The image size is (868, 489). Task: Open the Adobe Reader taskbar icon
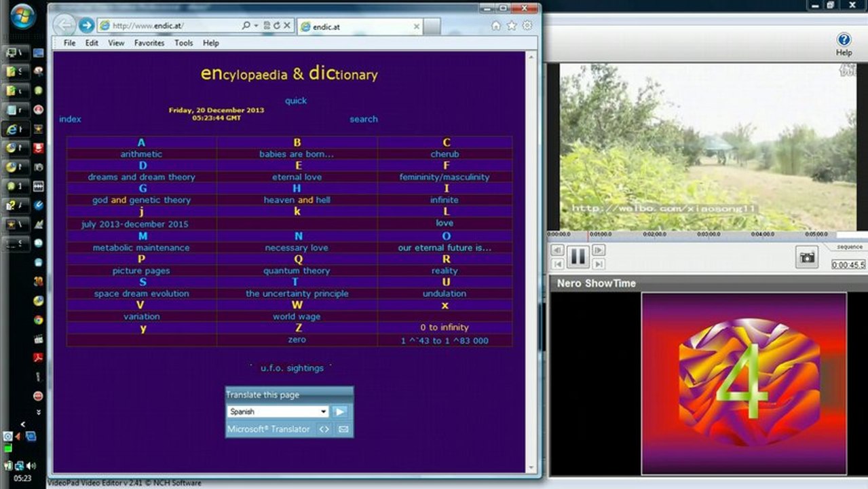[x=39, y=358]
